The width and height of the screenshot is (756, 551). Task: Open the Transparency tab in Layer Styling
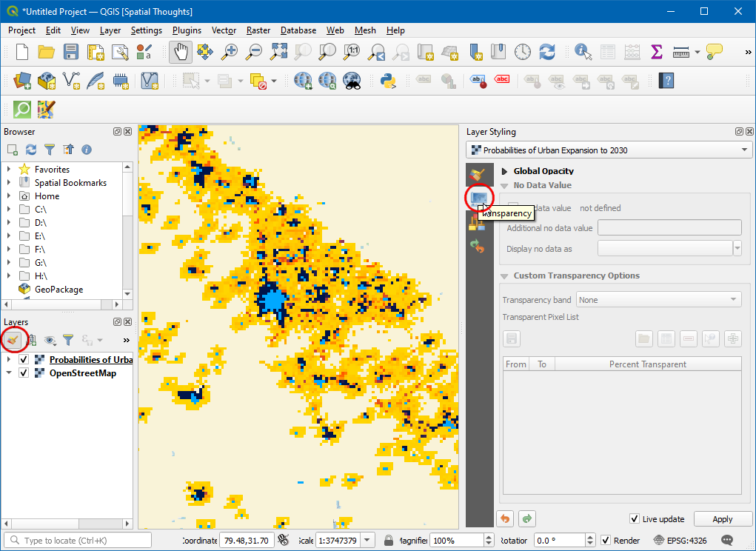pyautogui.click(x=479, y=198)
